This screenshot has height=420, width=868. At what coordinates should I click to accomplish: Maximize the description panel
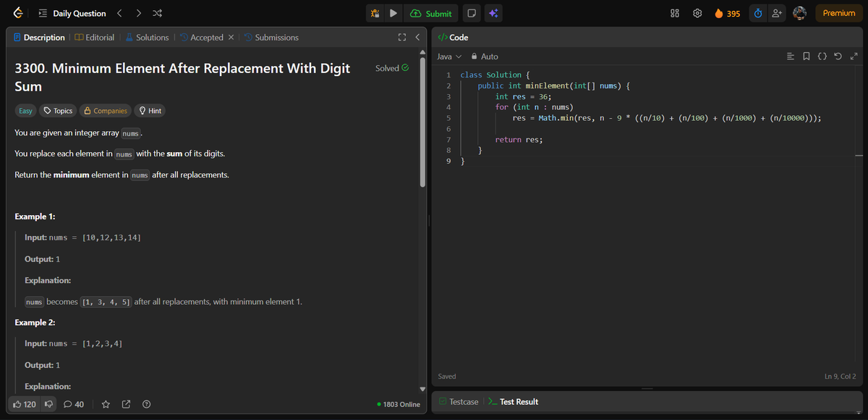(x=402, y=38)
